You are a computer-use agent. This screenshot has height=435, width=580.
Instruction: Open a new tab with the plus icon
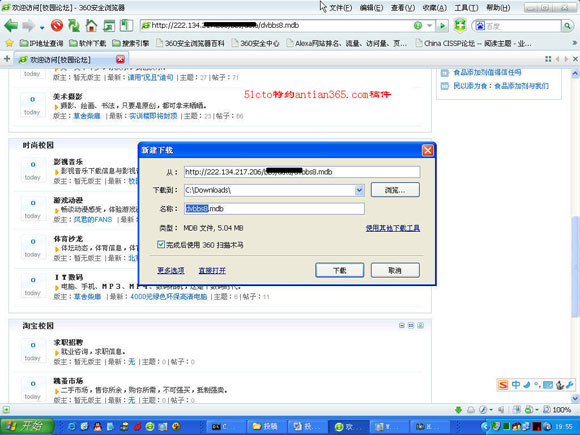pyautogui.click(x=7, y=59)
